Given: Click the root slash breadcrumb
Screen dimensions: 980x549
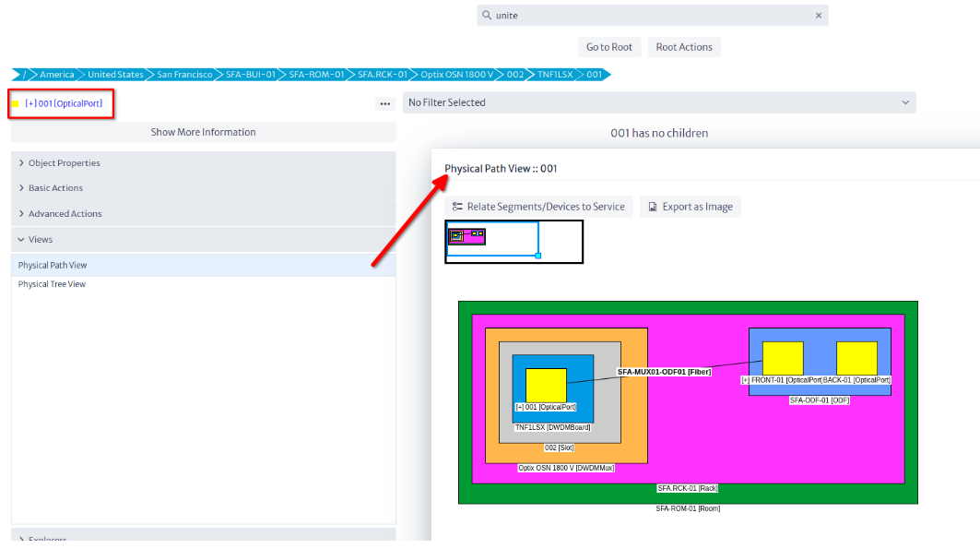Looking at the screenshot, I should point(23,75).
